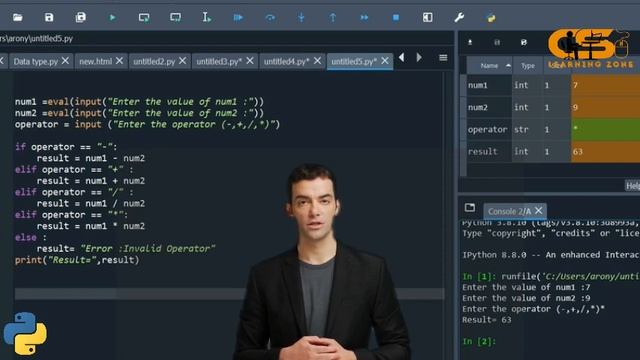
Task: Maximize the current pane
Action: (x=427, y=18)
